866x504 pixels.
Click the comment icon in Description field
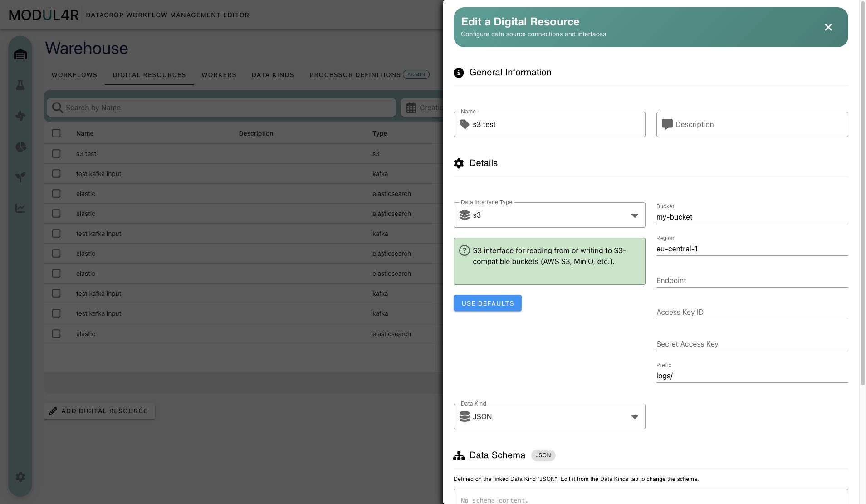coord(667,124)
